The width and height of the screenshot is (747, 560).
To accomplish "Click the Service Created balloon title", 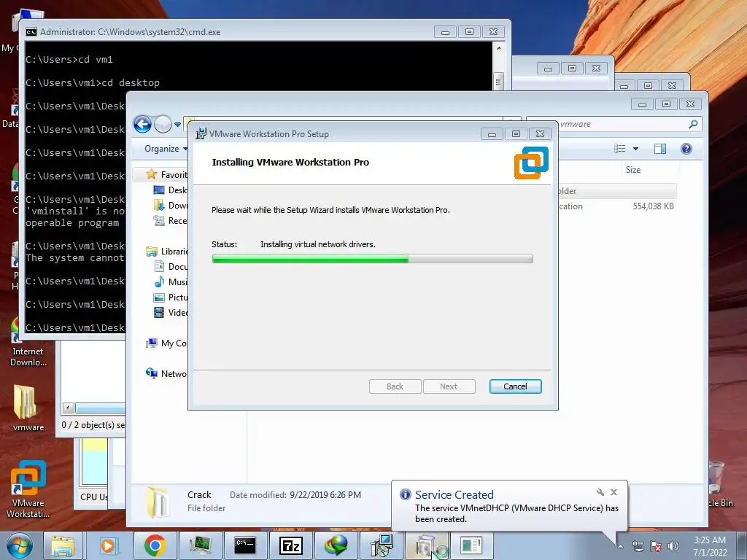I will (454, 495).
